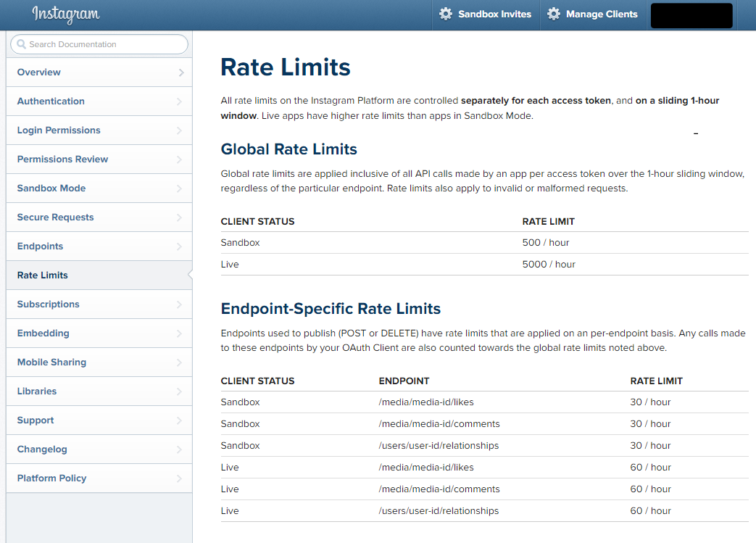
Task: Expand the Platform Policy chevron
Action: pos(179,478)
